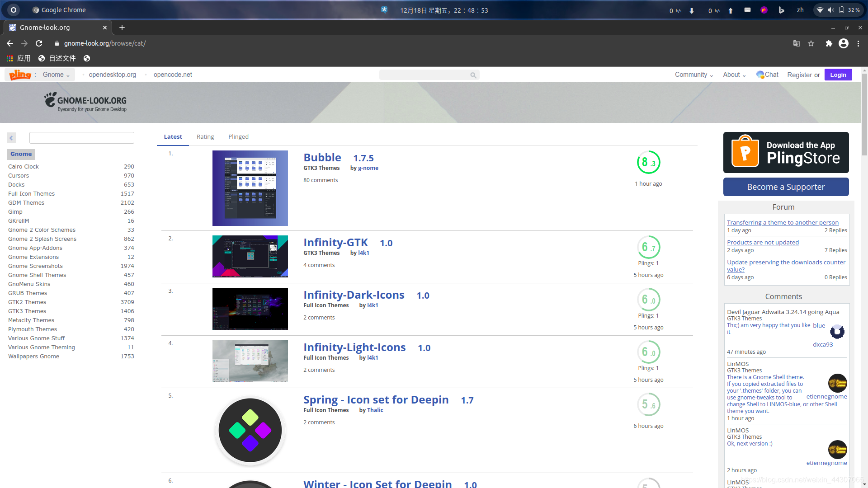Click the browser back arrow
This screenshot has height=488, width=868.
coord(10,43)
